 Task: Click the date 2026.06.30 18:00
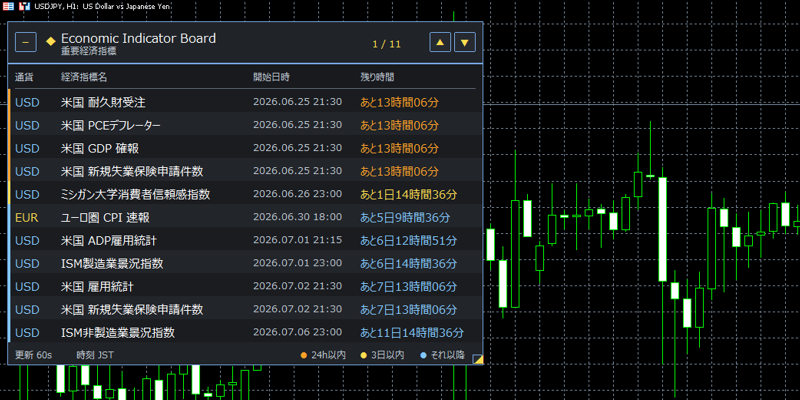(297, 217)
